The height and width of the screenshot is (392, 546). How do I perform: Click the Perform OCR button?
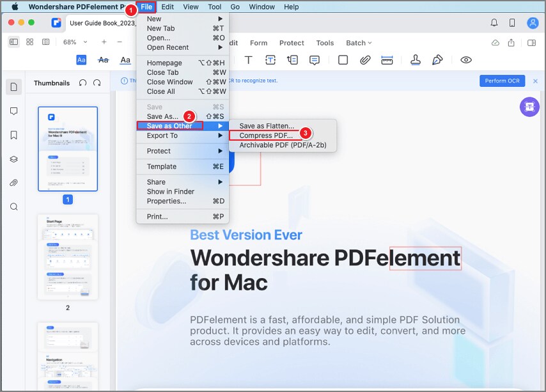503,81
